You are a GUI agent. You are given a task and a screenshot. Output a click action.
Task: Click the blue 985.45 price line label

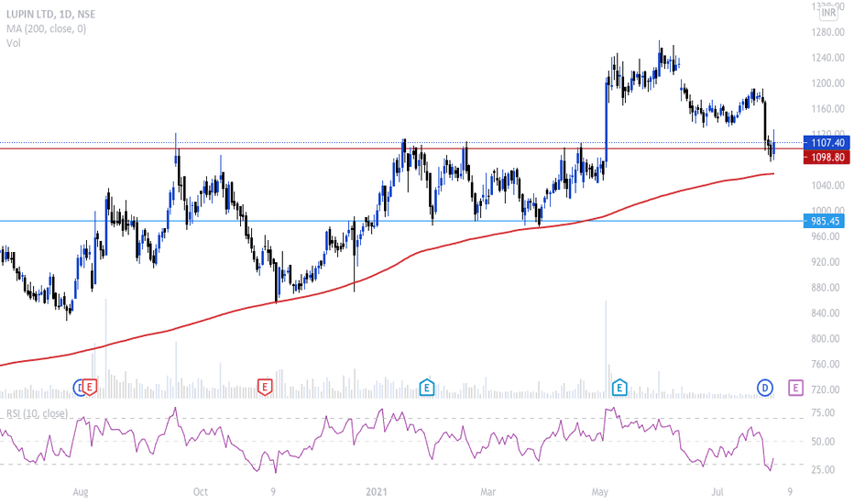[x=825, y=221]
